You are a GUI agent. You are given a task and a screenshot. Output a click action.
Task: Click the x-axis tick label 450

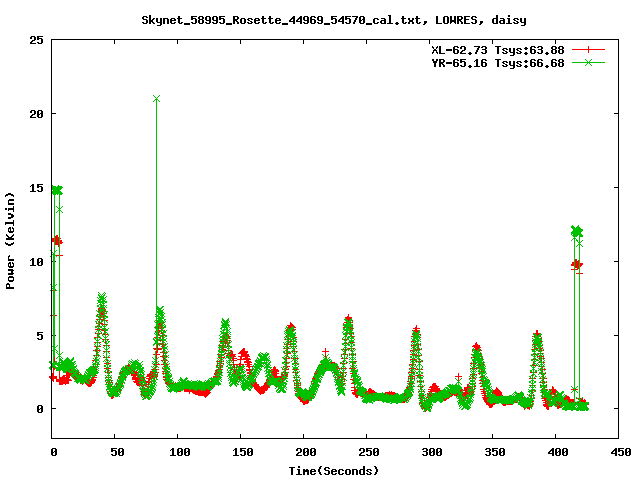pos(621,452)
